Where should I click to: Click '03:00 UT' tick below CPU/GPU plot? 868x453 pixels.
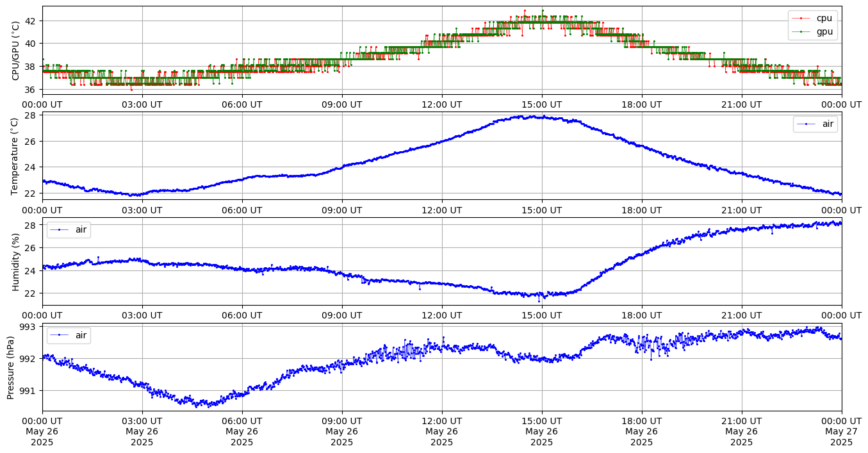[142, 104]
